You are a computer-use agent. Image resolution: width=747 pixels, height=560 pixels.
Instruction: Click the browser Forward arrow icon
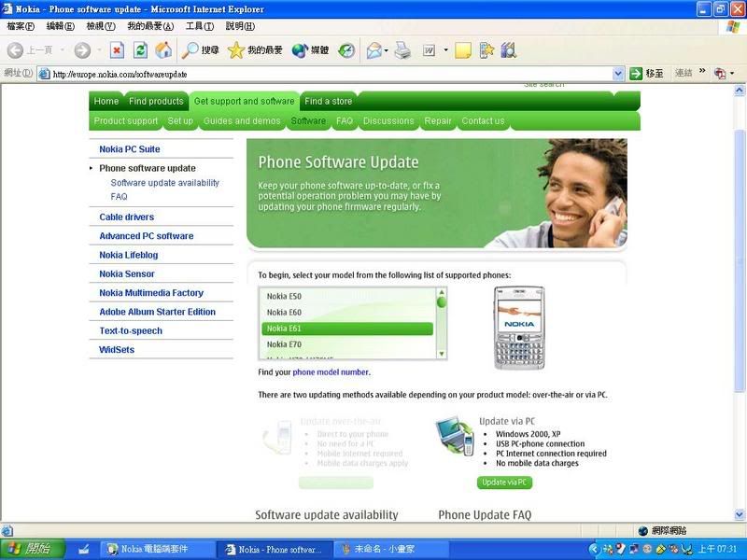[x=82, y=50]
